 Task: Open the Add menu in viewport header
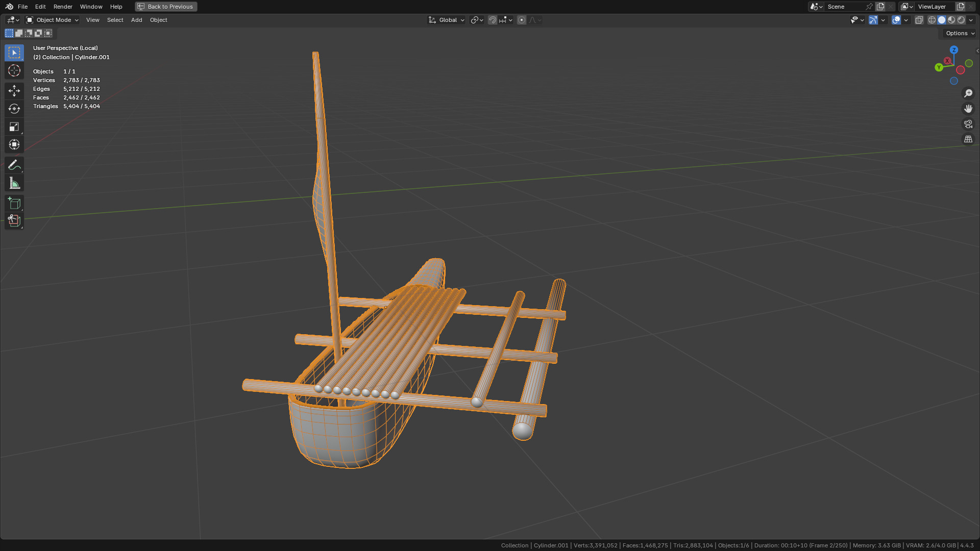click(136, 20)
